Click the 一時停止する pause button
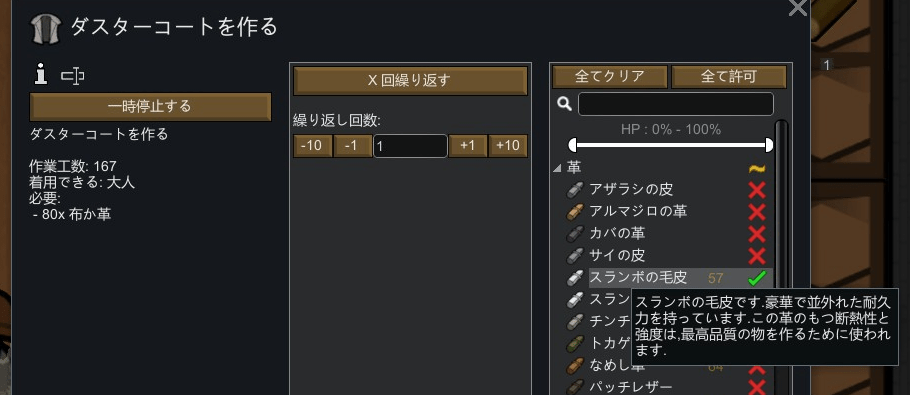Screen dimensions: 910x395 pyautogui.click(x=150, y=106)
